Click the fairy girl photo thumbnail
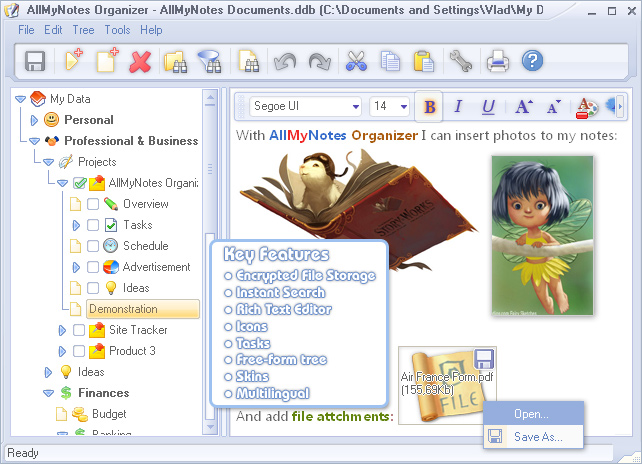This screenshot has width=642, height=464. click(543, 235)
